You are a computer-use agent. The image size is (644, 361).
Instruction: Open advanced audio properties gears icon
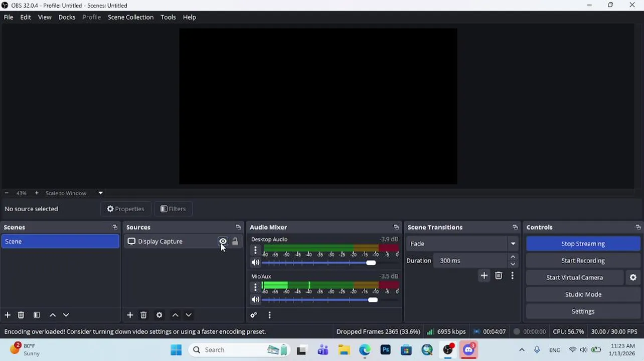pos(253,315)
